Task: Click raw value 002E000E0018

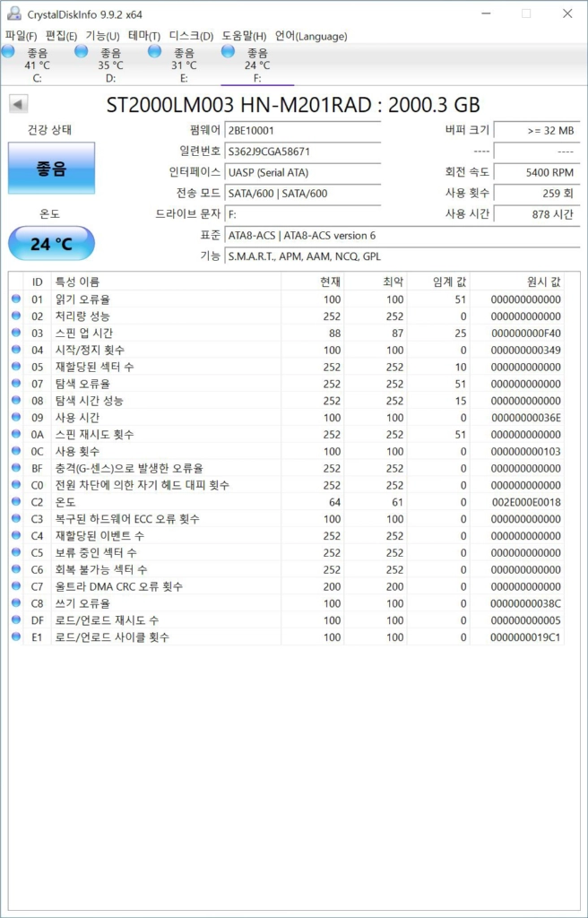Action: pyautogui.click(x=525, y=502)
